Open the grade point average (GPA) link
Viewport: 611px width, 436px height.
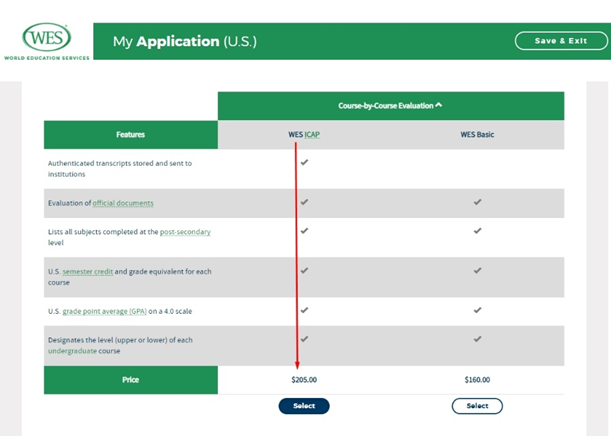click(104, 311)
